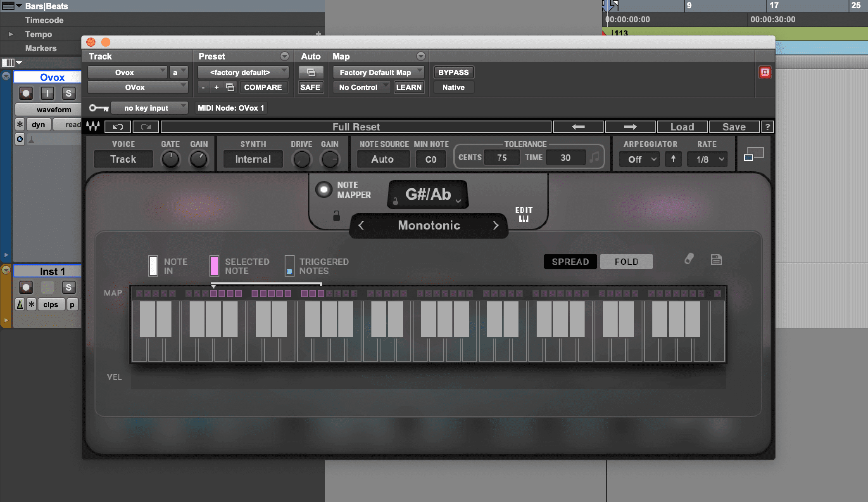Adjust the voice GATE knob
868x502 pixels.
(x=170, y=159)
